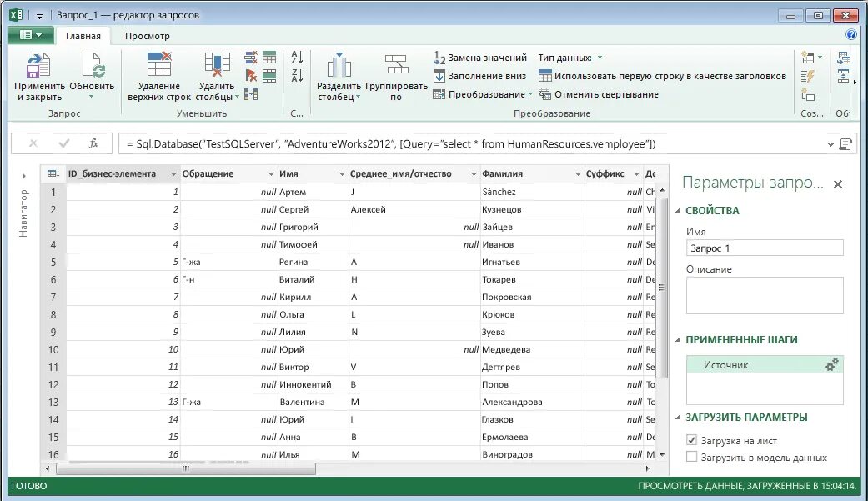Uncheck Загрузка на лист checkbox

click(691, 440)
